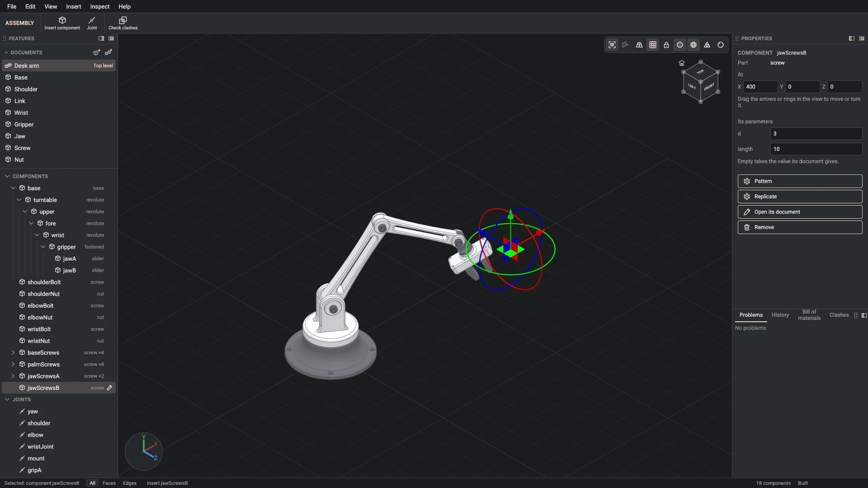Screen dimensions: 868x488
Task: Toggle the view lock icon
Action: pyautogui.click(x=666, y=45)
